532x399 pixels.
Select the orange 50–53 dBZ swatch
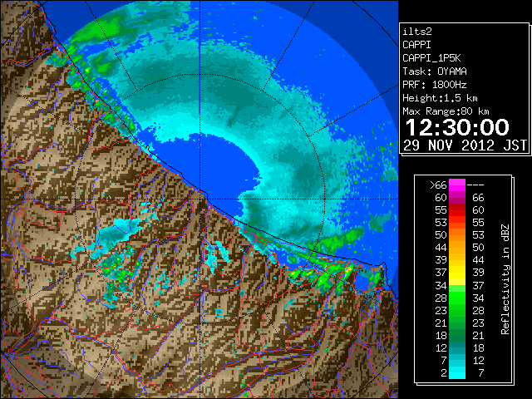click(457, 234)
